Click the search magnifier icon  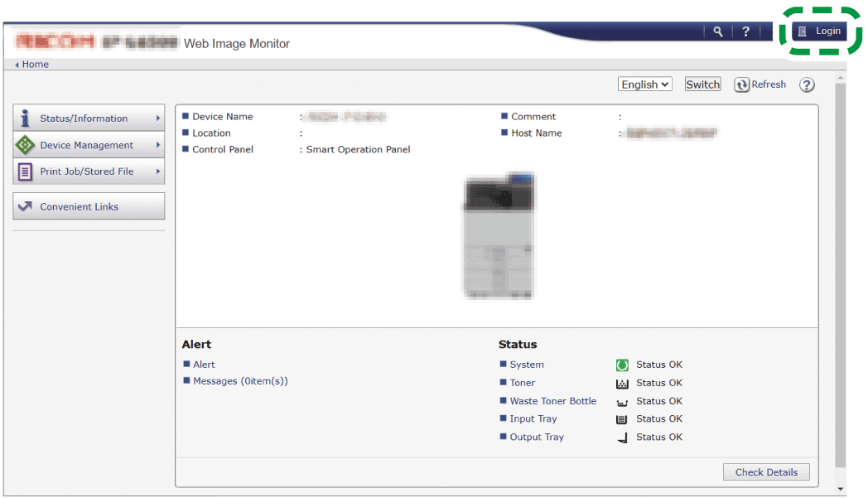(717, 31)
